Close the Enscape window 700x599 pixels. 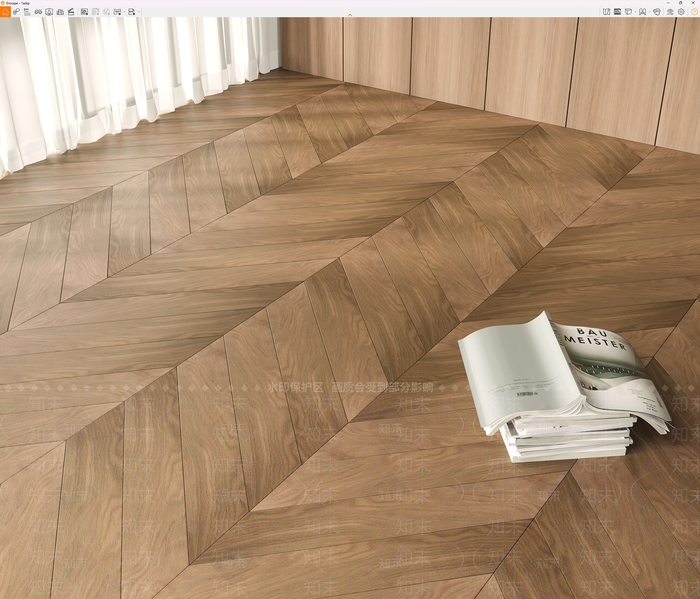(x=693, y=3)
